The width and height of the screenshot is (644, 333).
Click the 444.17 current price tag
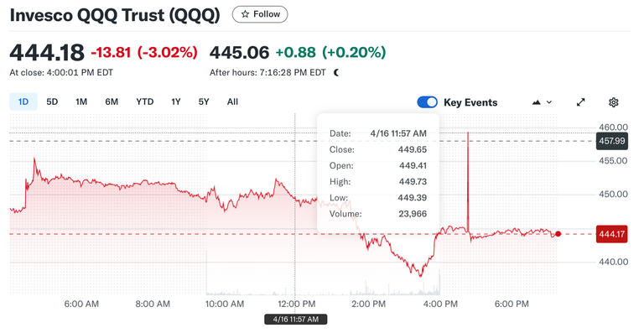coord(612,235)
